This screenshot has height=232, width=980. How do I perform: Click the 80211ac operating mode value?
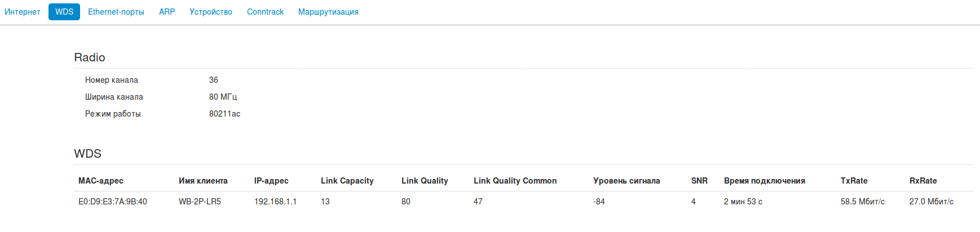[x=224, y=114]
